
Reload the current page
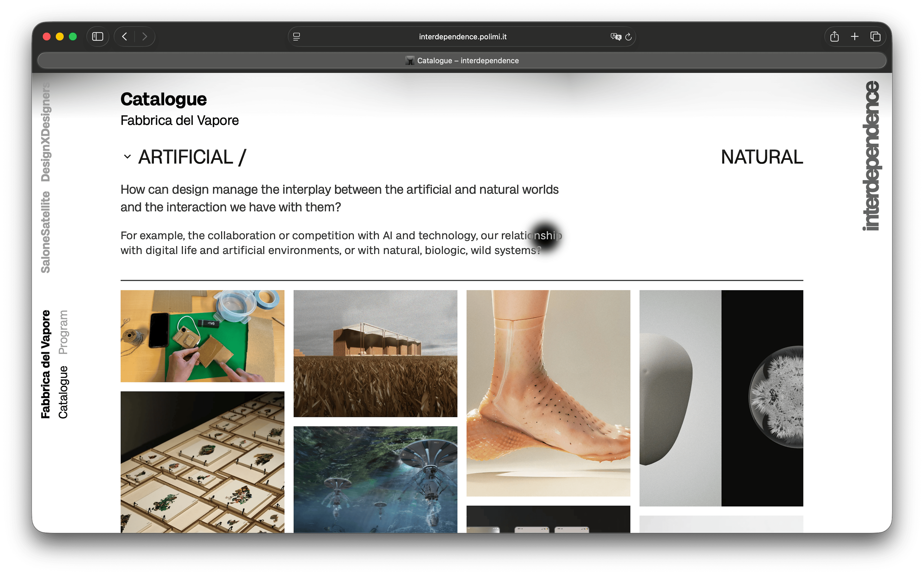629,37
